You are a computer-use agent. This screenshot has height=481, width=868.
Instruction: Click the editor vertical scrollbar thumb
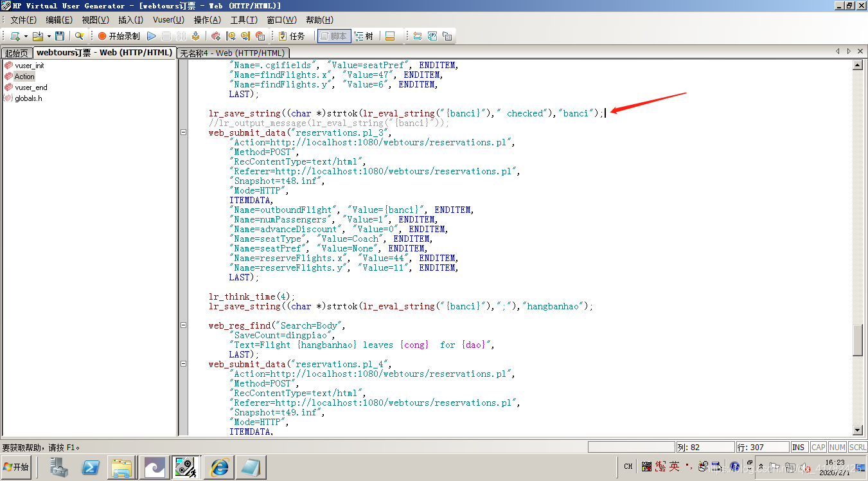(857, 340)
